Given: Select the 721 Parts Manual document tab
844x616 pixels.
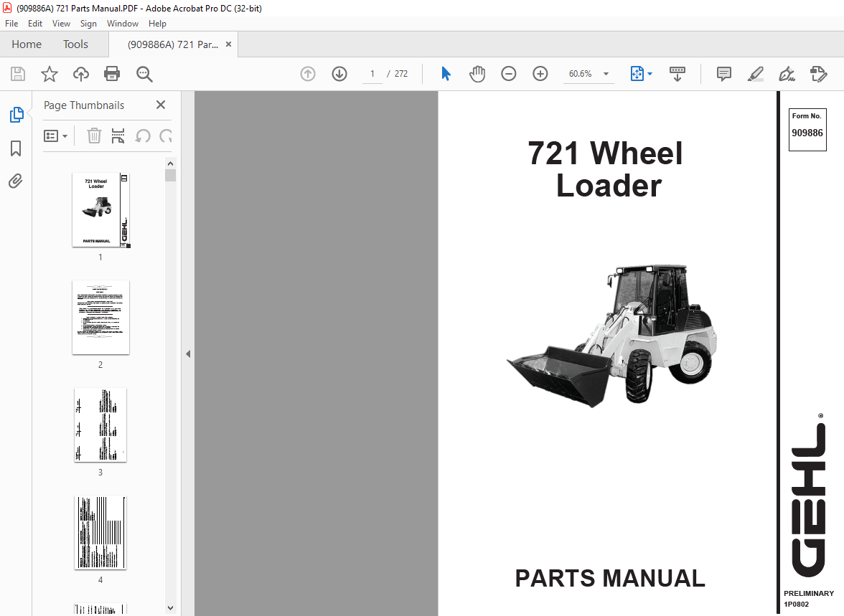Looking at the screenshot, I should pyautogui.click(x=173, y=44).
